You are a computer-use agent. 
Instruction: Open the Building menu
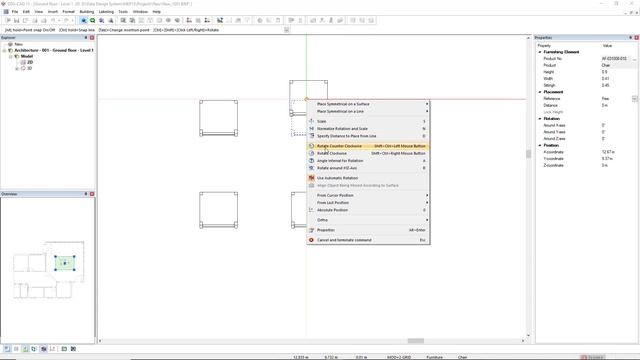[x=87, y=11]
